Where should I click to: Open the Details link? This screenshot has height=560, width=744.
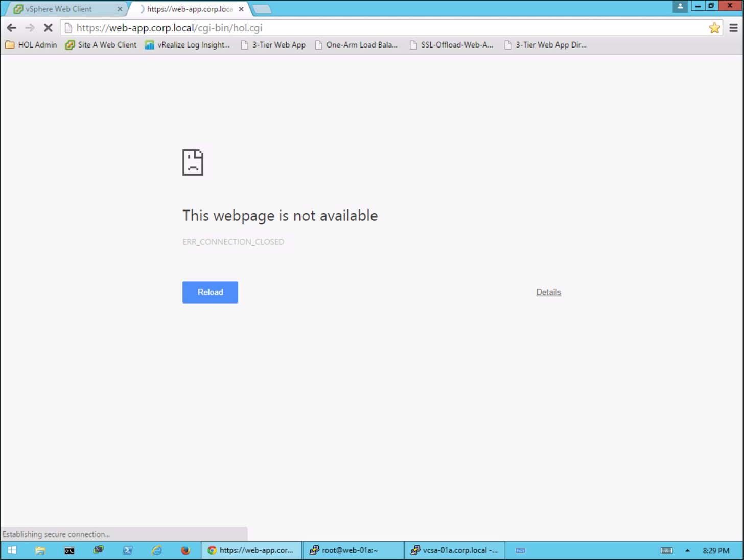pos(548,292)
